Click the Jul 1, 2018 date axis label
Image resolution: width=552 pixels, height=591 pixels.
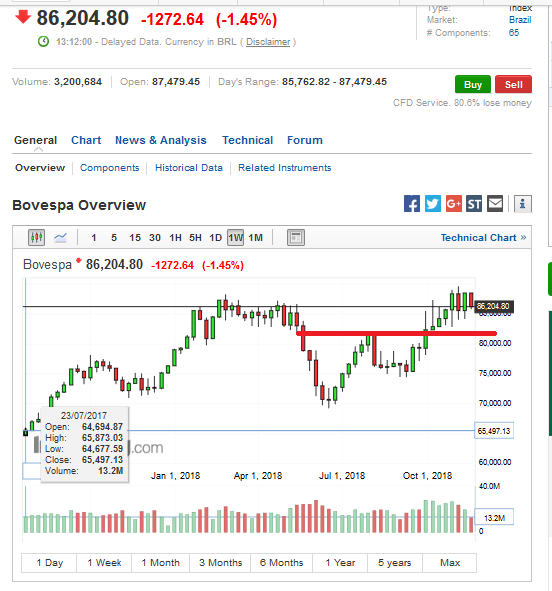342,476
